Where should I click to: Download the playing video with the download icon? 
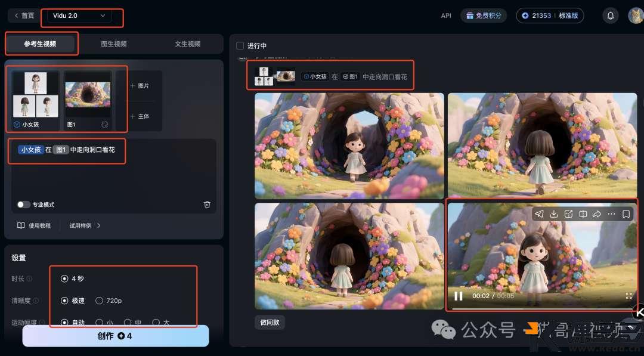click(554, 214)
